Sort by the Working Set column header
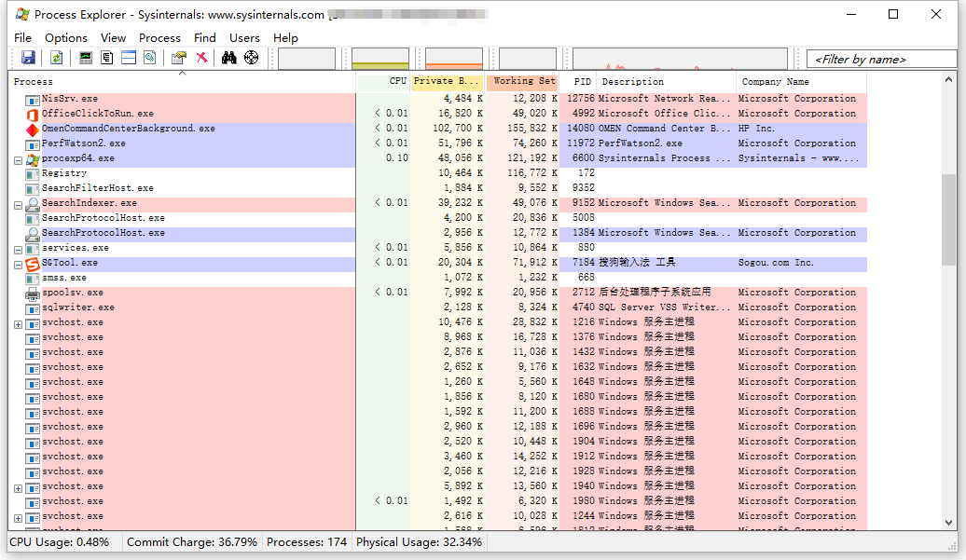Screen dimensions: 966x560 523,81
